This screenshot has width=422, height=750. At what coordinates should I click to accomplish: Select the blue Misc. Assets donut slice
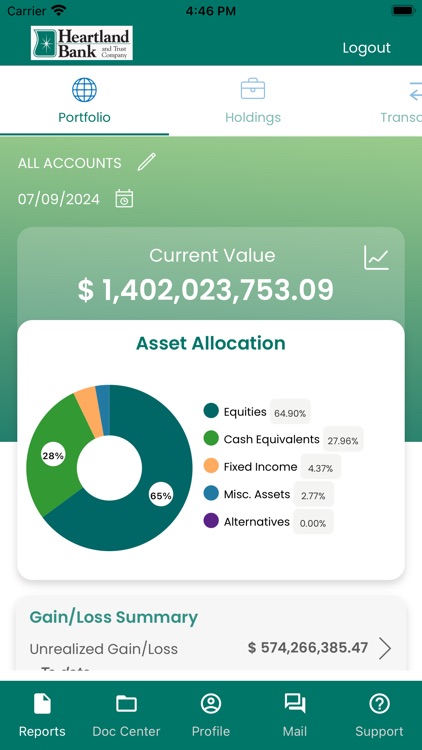103,410
